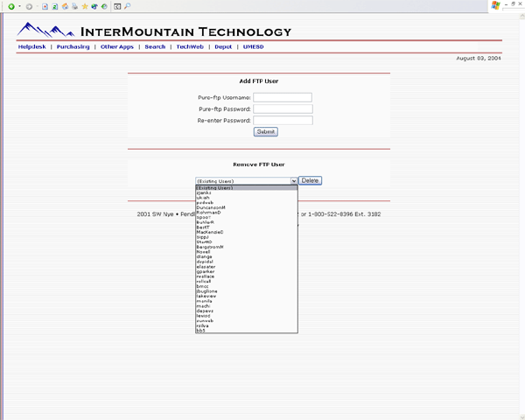Select user rwallace from list
This screenshot has height=420, width=525.
[247, 276]
